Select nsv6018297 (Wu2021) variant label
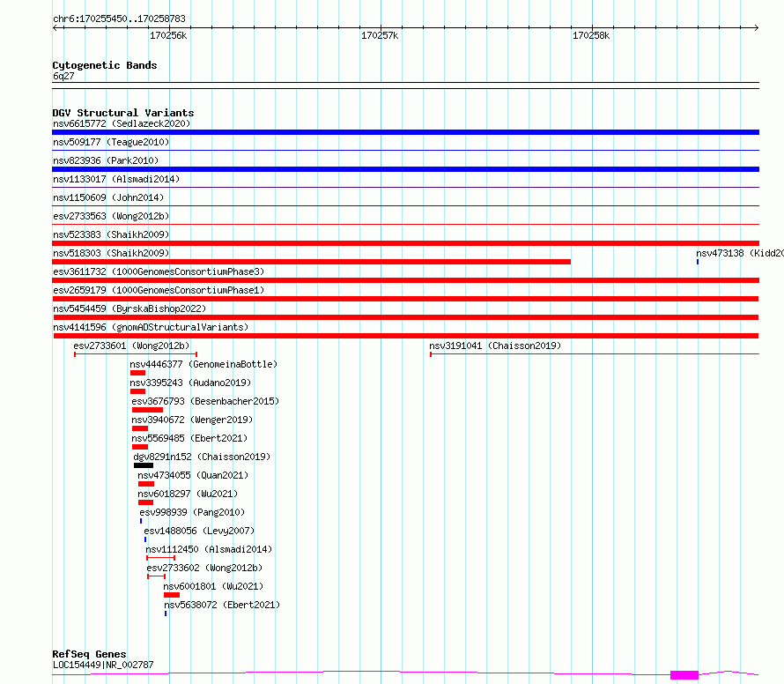 tap(188, 494)
